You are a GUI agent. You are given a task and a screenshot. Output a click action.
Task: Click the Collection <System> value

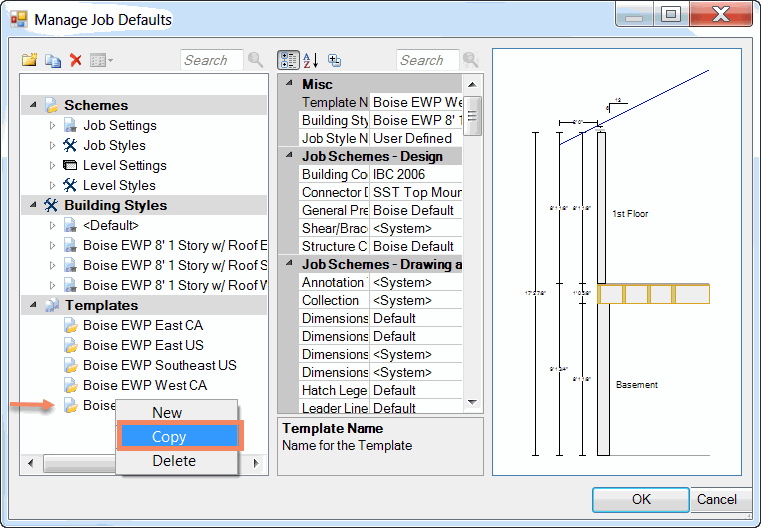pyautogui.click(x=416, y=300)
